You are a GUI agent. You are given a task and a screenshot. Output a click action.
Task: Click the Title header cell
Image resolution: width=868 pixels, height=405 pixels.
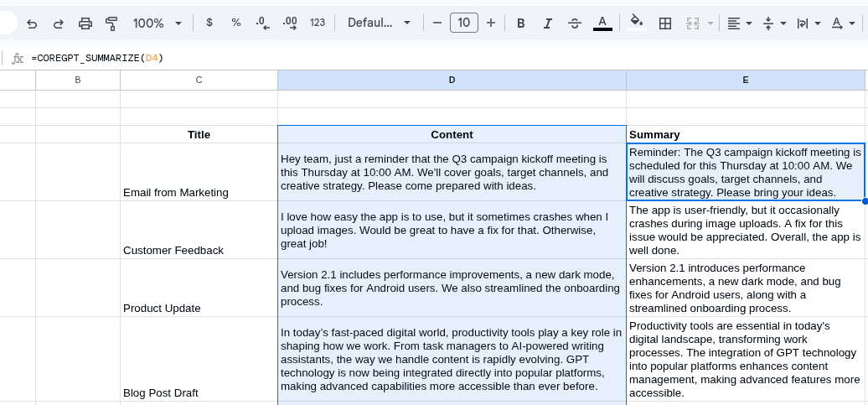(199, 135)
